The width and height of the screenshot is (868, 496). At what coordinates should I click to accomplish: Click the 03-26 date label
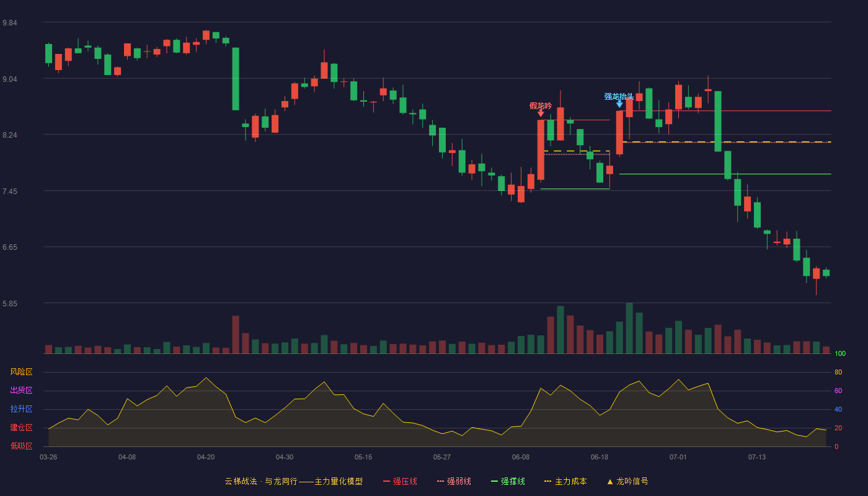pos(48,457)
